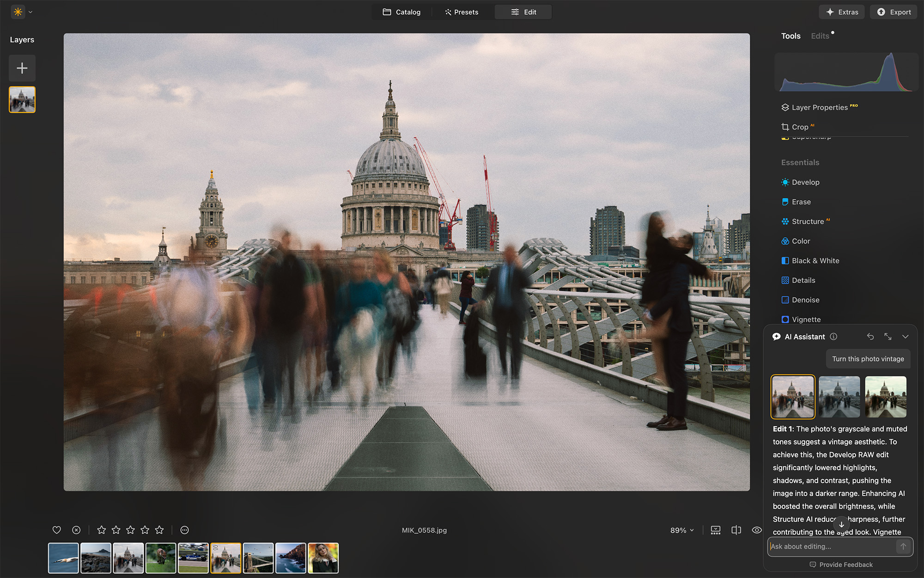
Task: Expand the Catalog dropdown next to the logo
Action: 30,12
